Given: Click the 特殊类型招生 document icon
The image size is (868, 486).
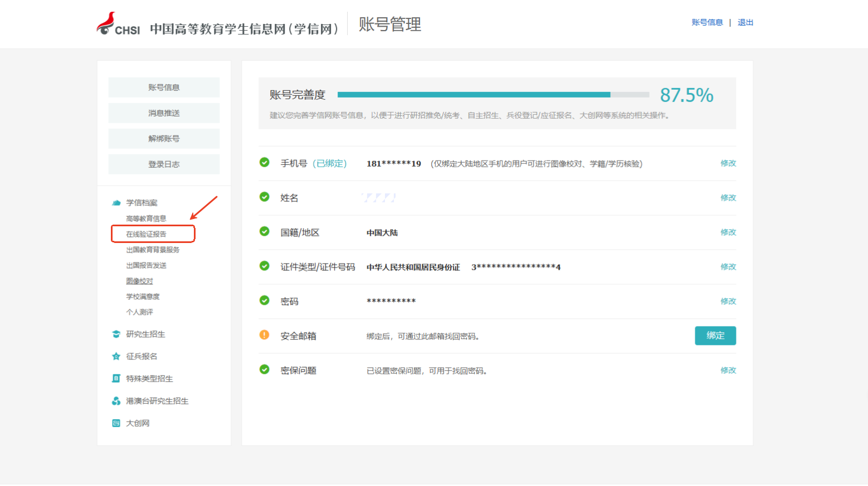Looking at the screenshot, I should point(116,379).
